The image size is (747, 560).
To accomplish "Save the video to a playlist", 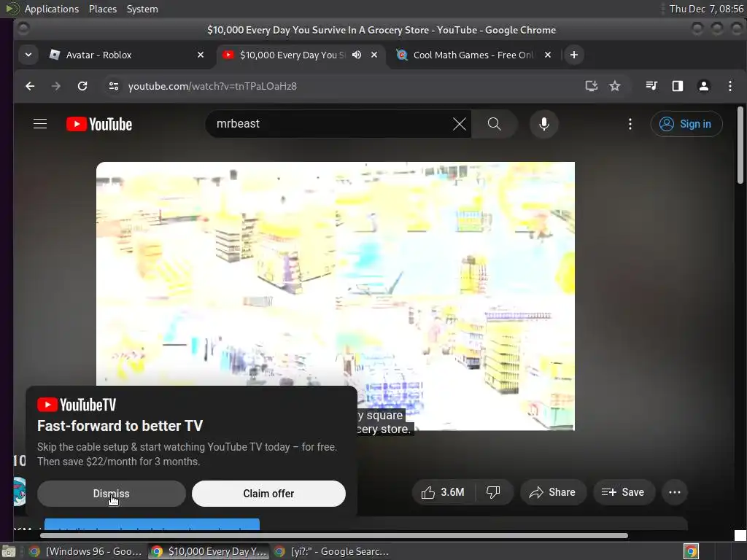I will [x=624, y=492].
